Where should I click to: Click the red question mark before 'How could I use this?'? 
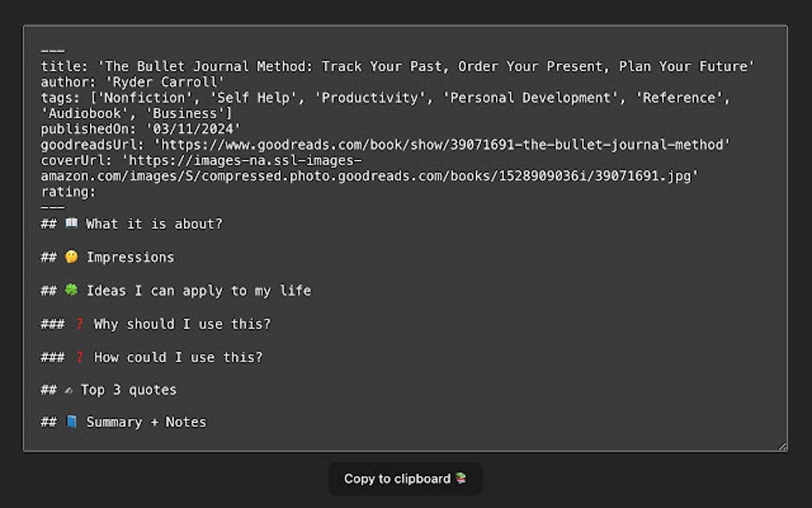pyautogui.click(x=80, y=358)
